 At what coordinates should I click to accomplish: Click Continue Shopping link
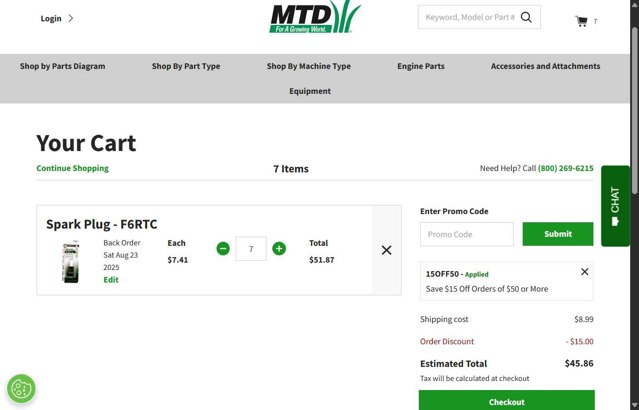(x=73, y=168)
